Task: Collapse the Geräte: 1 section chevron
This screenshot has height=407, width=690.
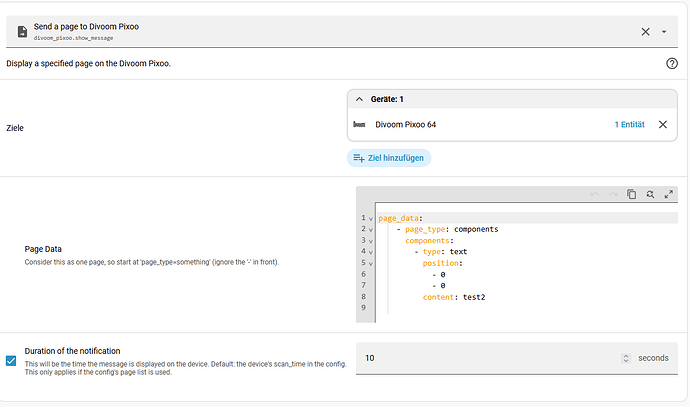Action: (x=360, y=99)
